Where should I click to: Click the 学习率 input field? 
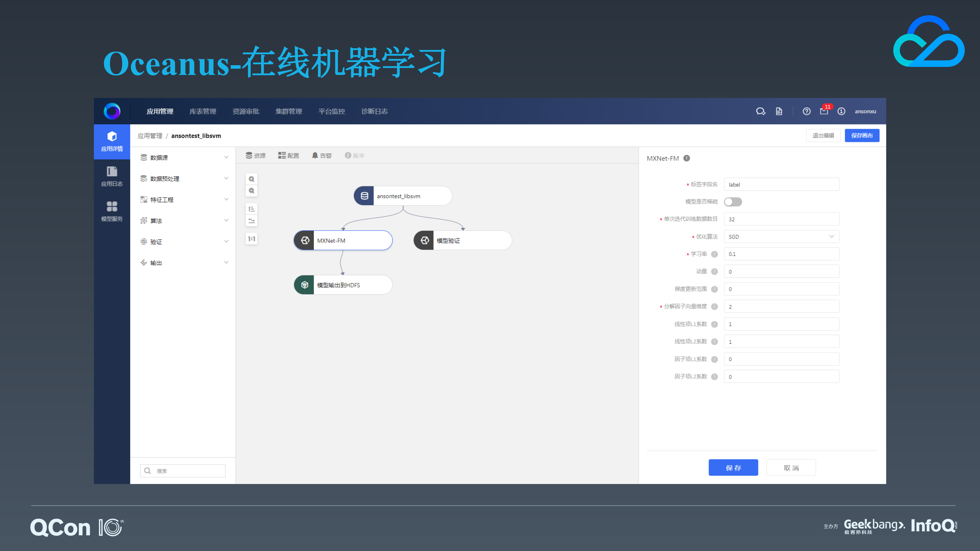(x=781, y=254)
